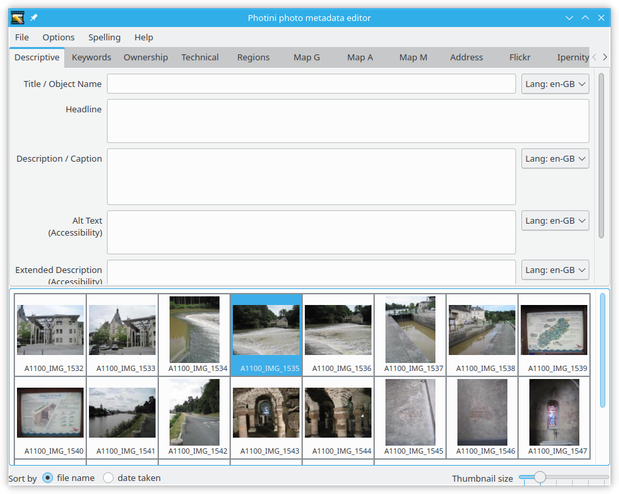Select thumbnail A1100_IMG_1540
This screenshot has width=619, height=494.
tap(51, 417)
